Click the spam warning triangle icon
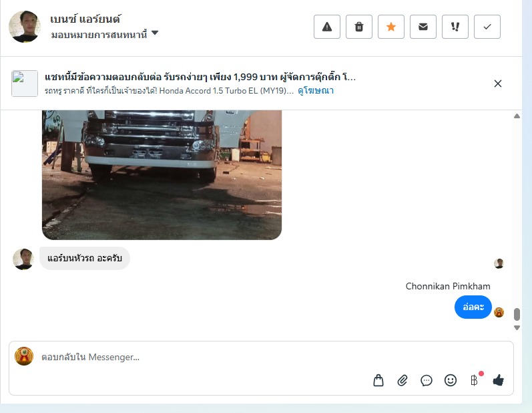The height and width of the screenshot is (413, 532). tap(326, 27)
